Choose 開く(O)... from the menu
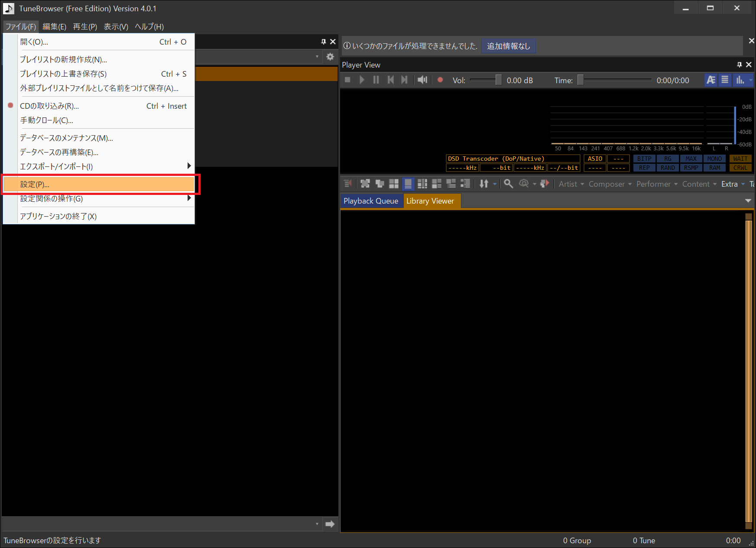756x548 pixels. point(99,42)
